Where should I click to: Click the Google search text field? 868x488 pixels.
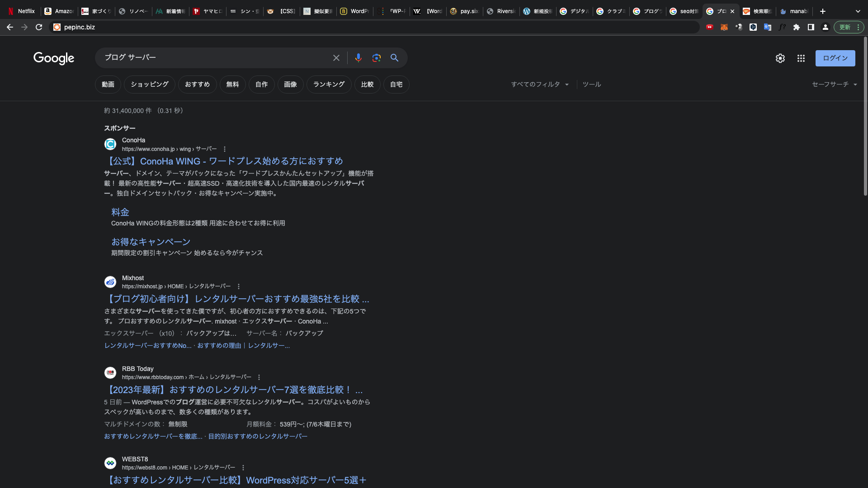point(215,58)
